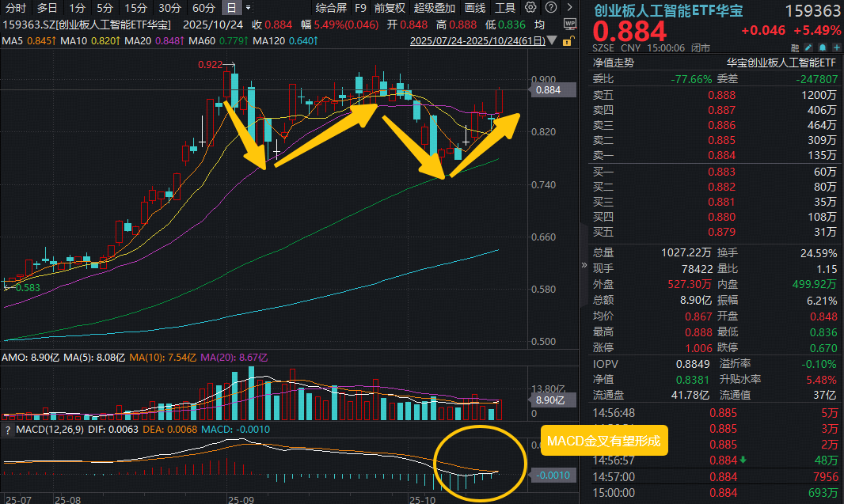Open 工具 tools dropdown
The width and height of the screenshot is (844, 504).
click(505, 8)
